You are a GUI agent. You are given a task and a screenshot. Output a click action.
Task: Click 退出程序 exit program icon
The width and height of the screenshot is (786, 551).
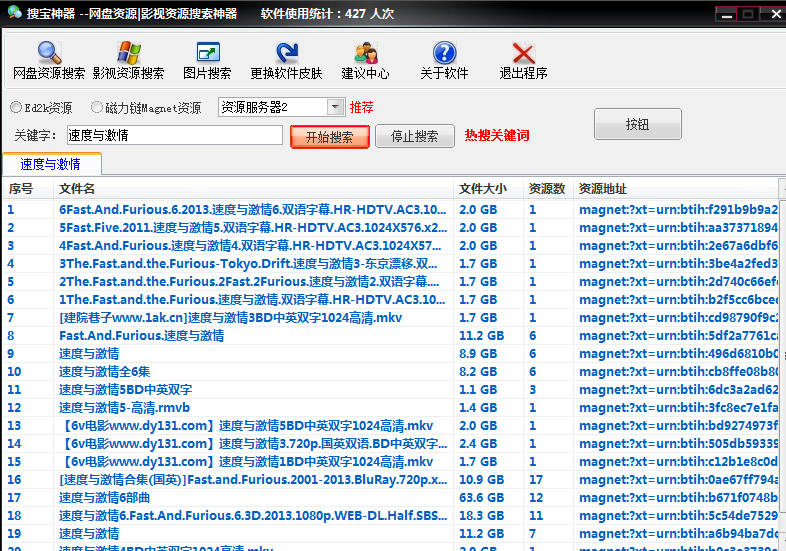click(x=523, y=60)
